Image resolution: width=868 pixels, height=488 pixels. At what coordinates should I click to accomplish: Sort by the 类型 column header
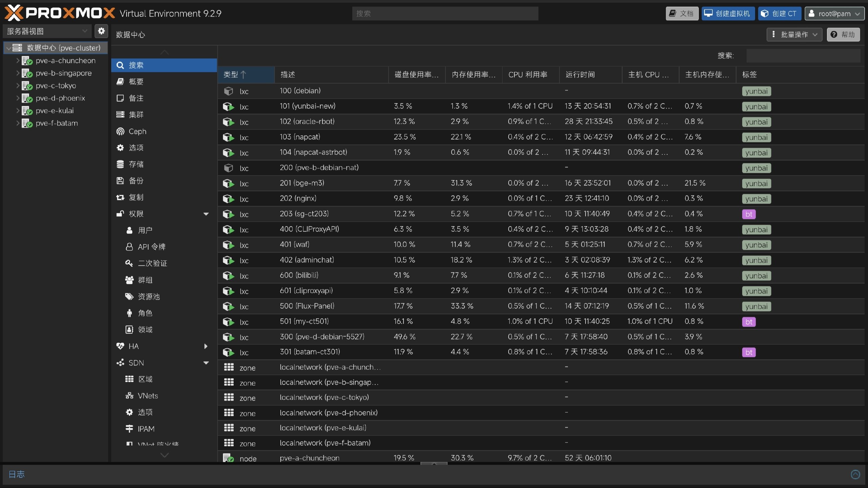[246, 75]
